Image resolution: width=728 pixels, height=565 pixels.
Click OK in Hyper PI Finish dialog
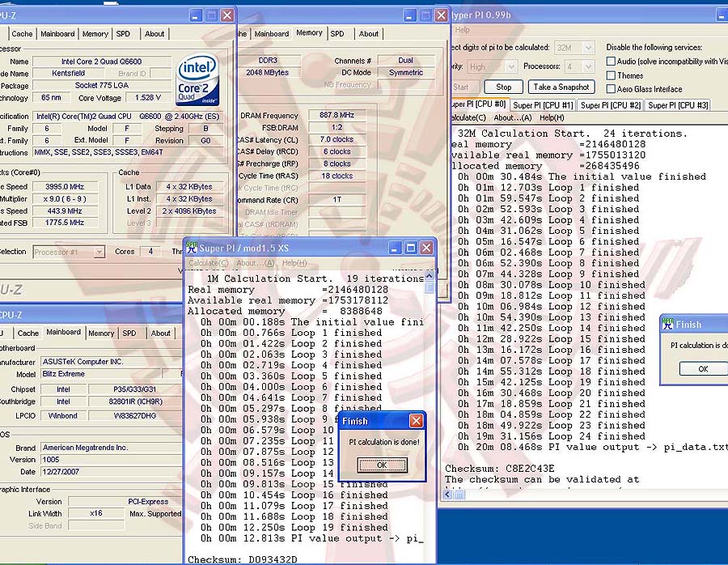[x=703, y=369]
